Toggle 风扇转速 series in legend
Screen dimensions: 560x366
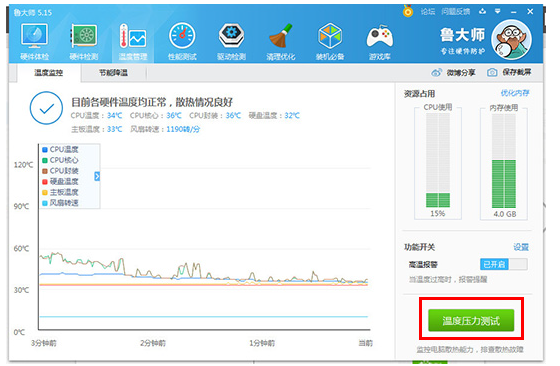pos(60,203)
